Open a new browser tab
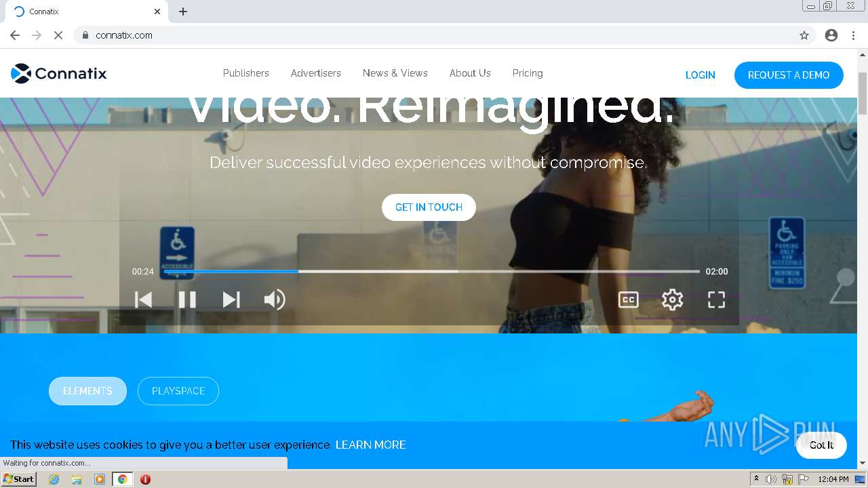 pos(183,12)
